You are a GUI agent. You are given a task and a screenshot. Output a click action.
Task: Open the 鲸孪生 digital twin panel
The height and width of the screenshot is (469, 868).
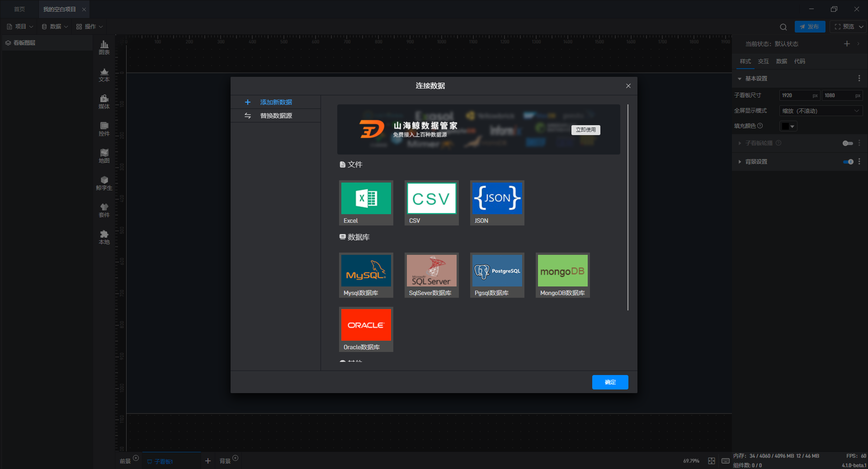[x=104, y=183]
